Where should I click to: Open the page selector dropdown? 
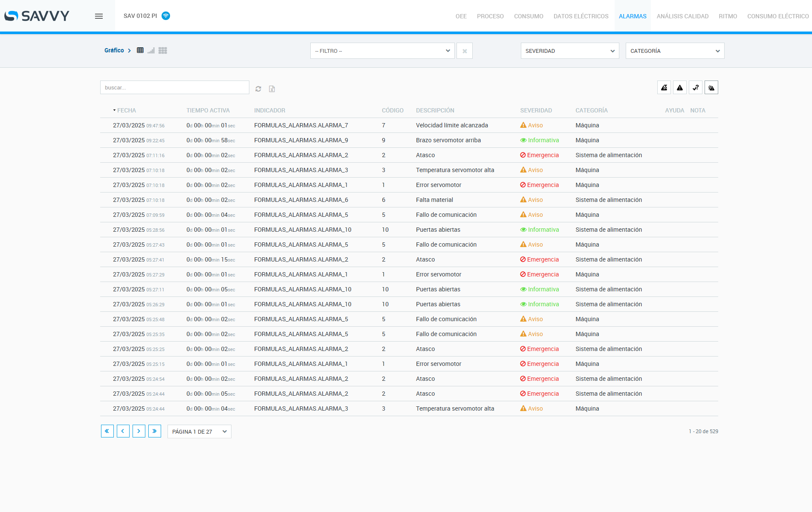coord(199,431)
